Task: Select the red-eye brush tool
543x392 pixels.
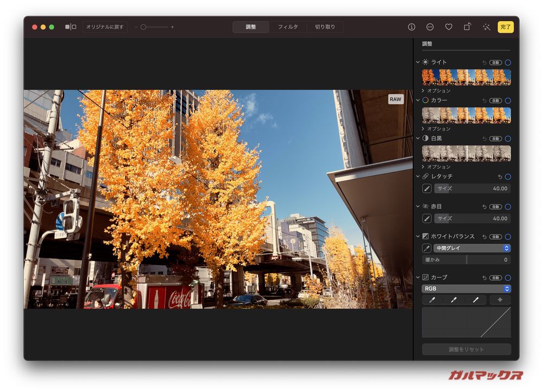Action: [427, 218]
